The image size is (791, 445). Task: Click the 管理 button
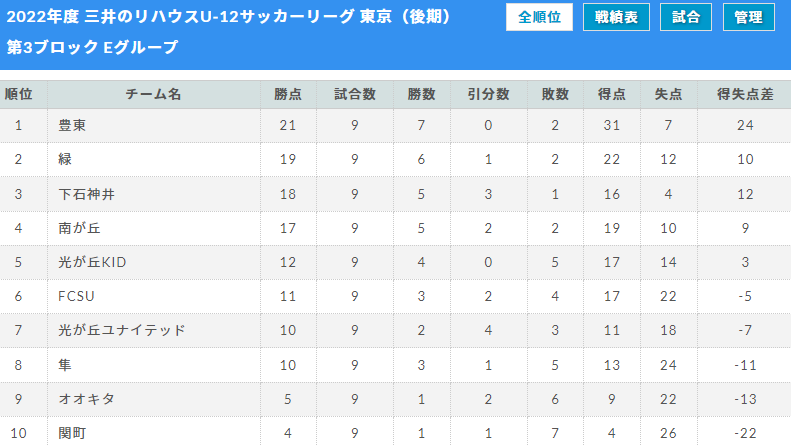coord(749,17)
